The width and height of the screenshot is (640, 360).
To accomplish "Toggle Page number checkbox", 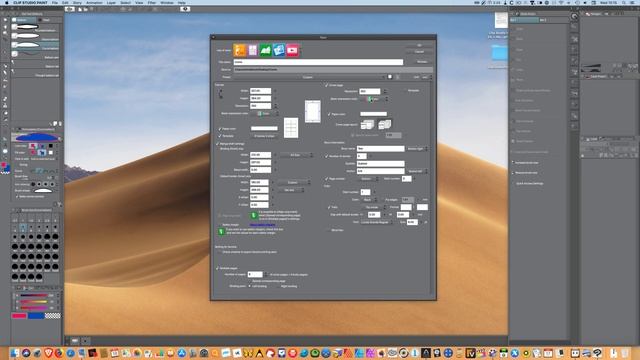I will (327, 179).
